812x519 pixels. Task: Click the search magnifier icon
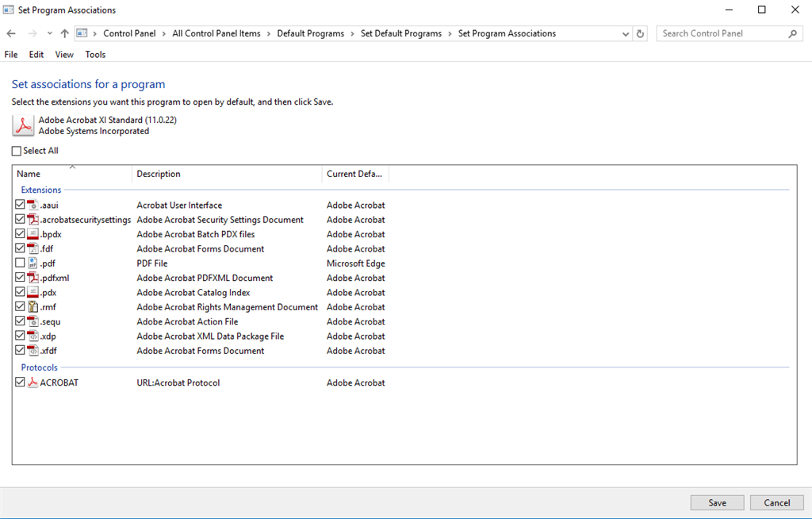[x=792, y=33]
